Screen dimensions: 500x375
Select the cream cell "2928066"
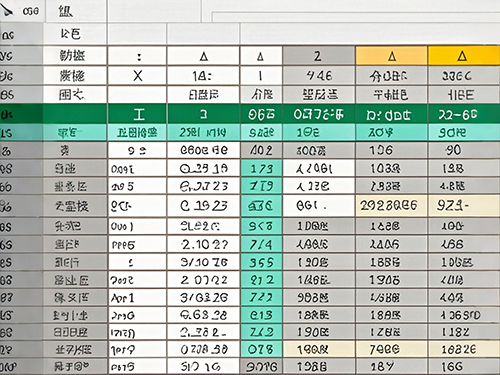392,206
